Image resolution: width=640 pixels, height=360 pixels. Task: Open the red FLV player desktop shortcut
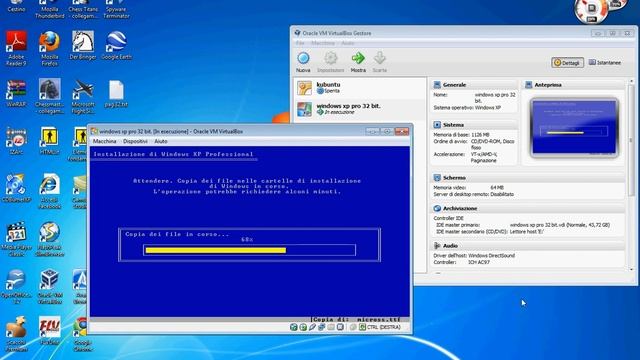[x=49, y=331]
